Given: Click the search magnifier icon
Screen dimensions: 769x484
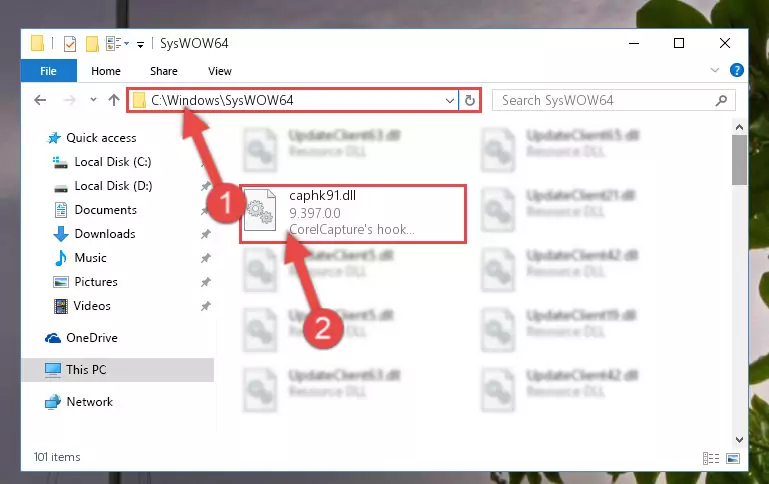Looking at the screenshot, I should pyautogui.click(x=721, y=101).
